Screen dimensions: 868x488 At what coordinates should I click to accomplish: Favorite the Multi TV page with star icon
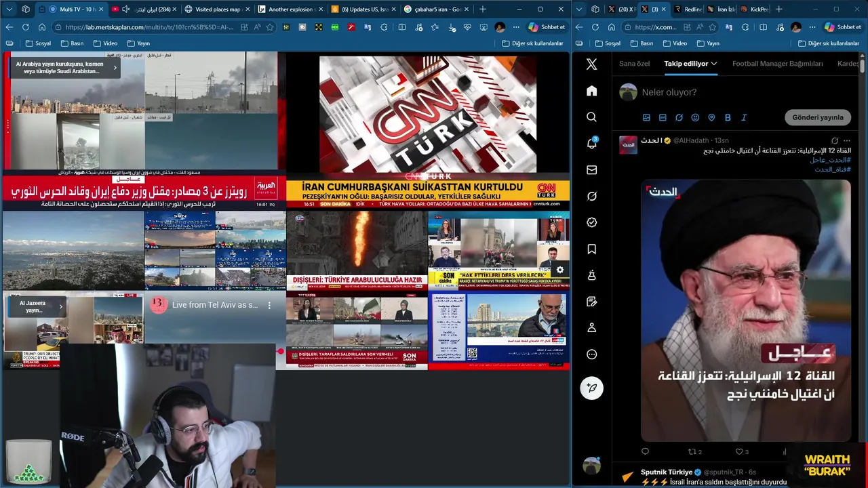[x=270, y=27]
